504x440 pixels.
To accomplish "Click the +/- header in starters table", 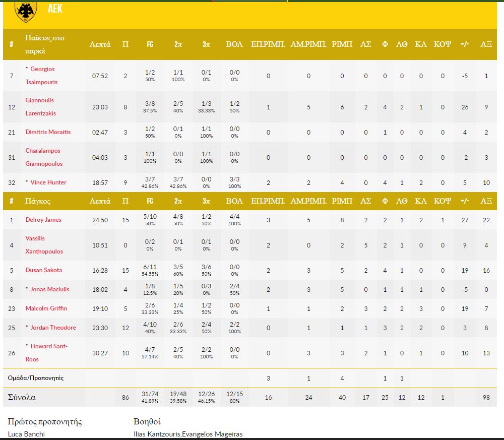I will coord(465,44).
